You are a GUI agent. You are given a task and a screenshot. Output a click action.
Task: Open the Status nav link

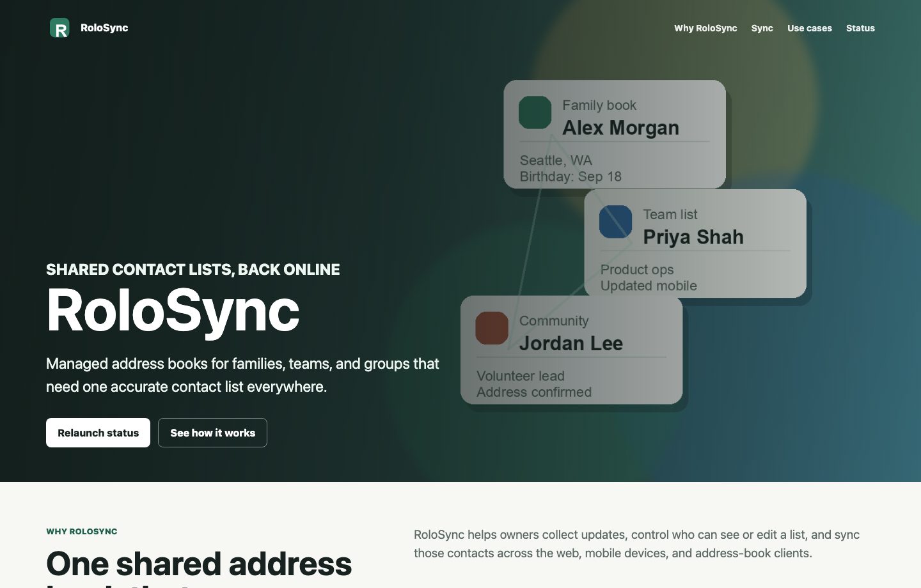860,28
